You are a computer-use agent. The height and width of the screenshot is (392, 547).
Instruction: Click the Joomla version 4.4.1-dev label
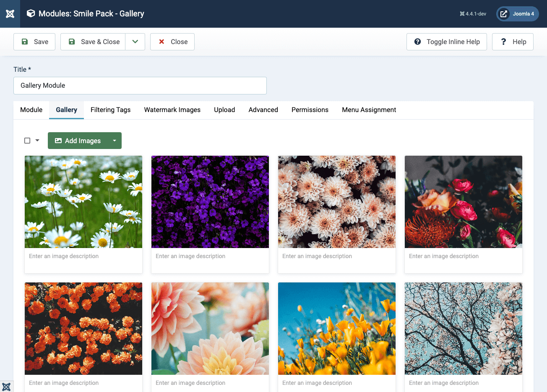[x=473, y=14]
